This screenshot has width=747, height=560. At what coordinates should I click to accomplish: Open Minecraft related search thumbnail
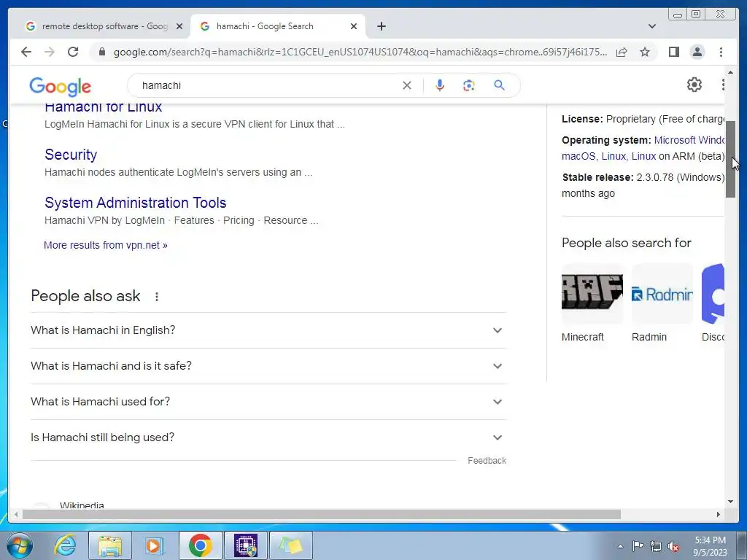(592, 294)
